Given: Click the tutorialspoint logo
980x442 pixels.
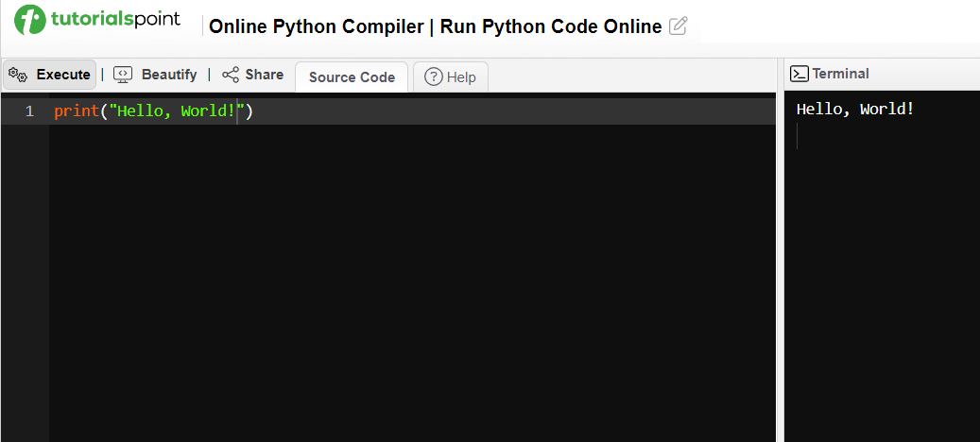Looking at the screenshot, I should coord(97,19).
